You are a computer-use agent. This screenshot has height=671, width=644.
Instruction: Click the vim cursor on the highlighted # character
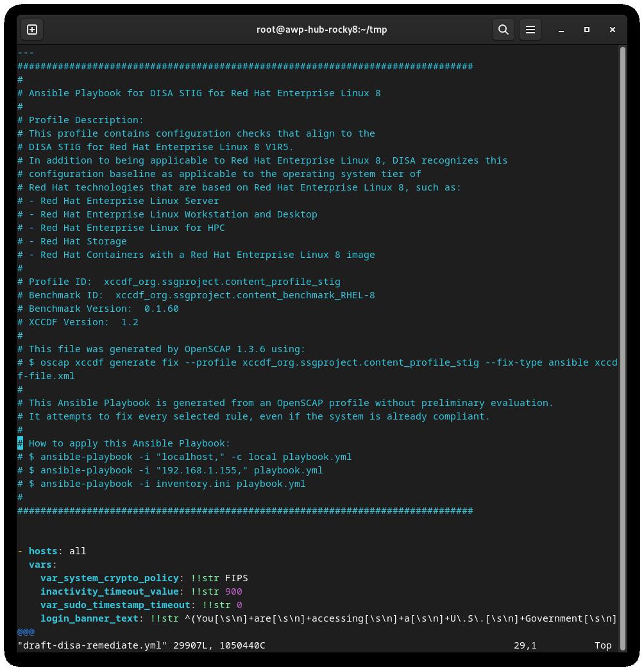pos(20,443)
